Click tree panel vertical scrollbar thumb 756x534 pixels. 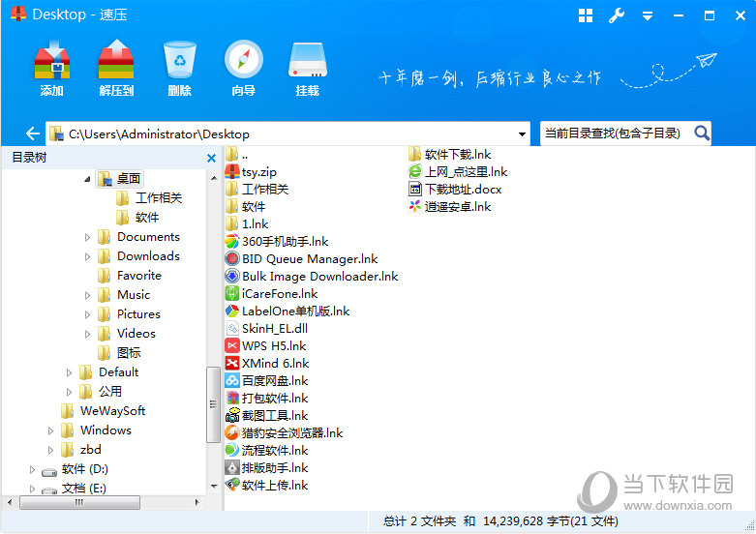tap(213, 404)
